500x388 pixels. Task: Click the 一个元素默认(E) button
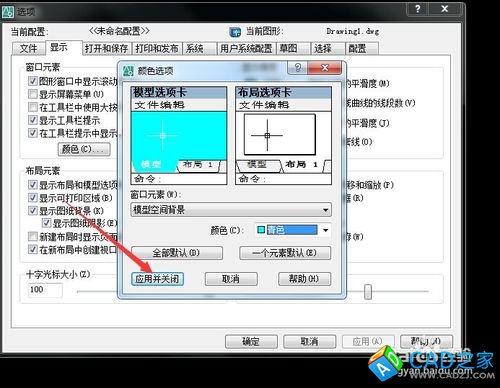click(285, 253)
